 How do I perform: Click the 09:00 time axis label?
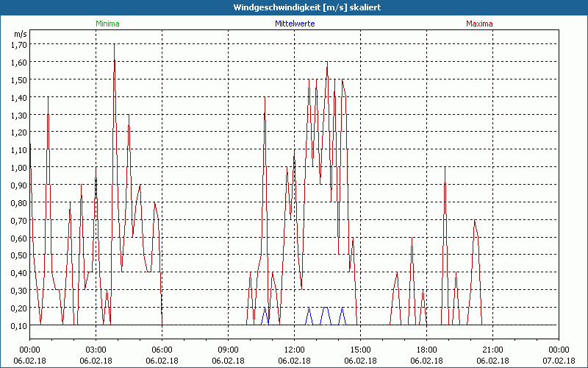228,350
